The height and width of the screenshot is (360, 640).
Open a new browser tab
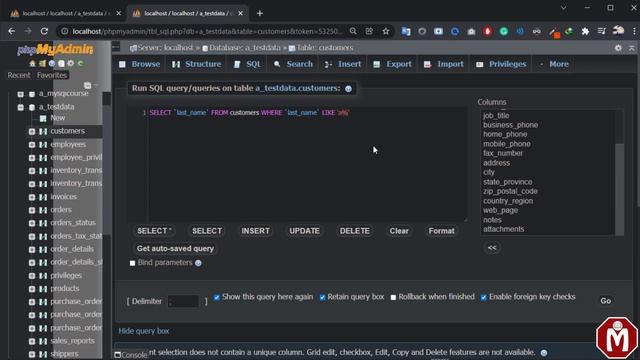click(x=260, y=13)
